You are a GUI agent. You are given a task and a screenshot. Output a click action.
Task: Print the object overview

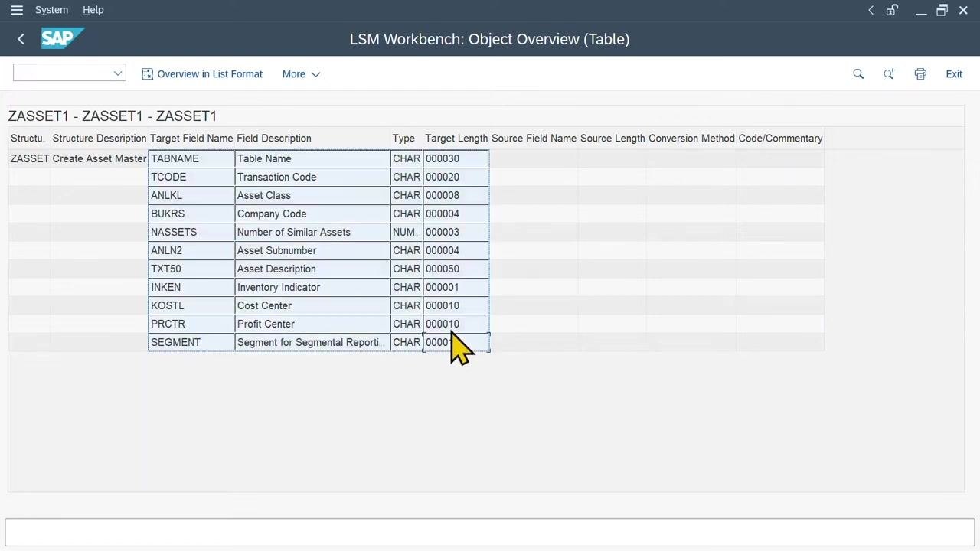tap(920, 74)
